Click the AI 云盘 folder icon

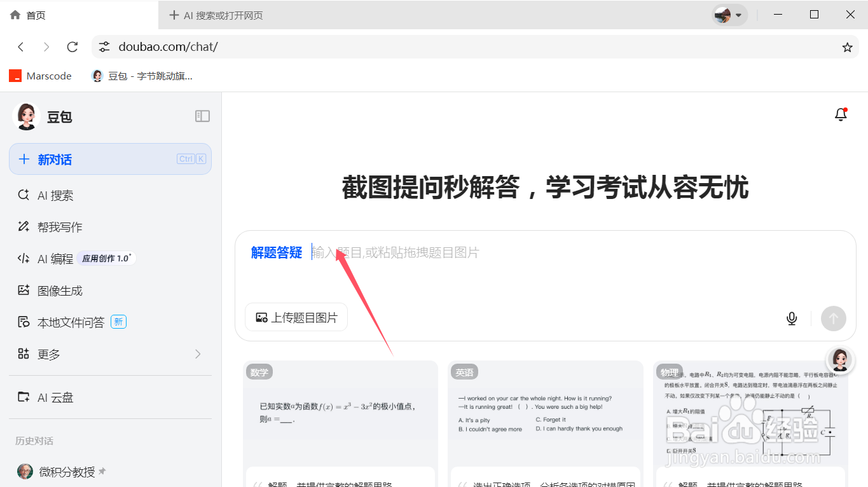click(x=24, y=397)
